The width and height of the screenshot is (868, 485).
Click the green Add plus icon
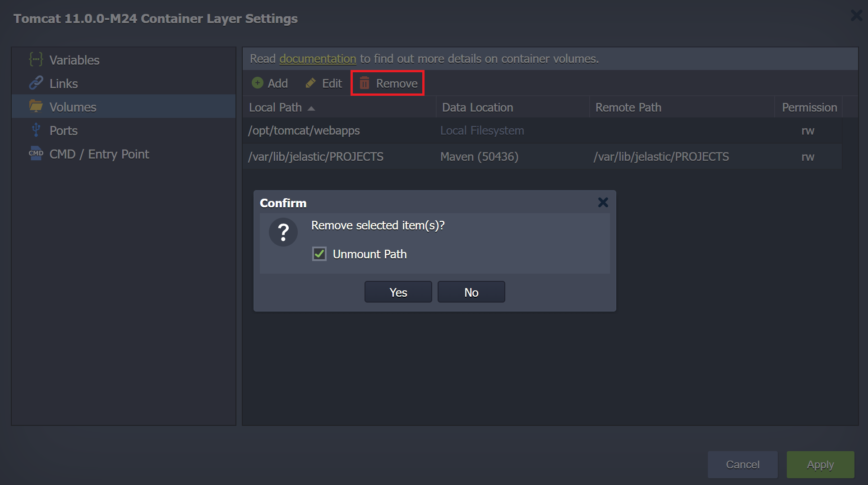click(258, 83)
